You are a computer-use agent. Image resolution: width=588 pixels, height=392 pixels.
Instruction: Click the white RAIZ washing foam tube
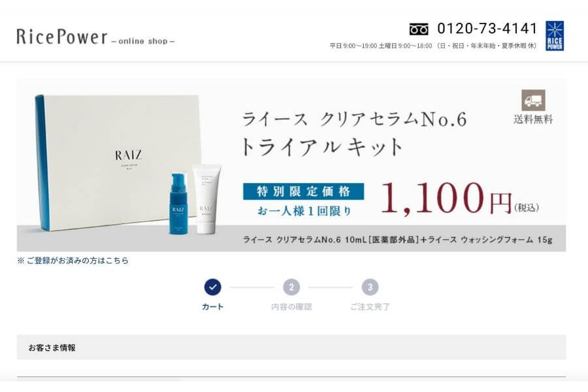coord(206,199)
